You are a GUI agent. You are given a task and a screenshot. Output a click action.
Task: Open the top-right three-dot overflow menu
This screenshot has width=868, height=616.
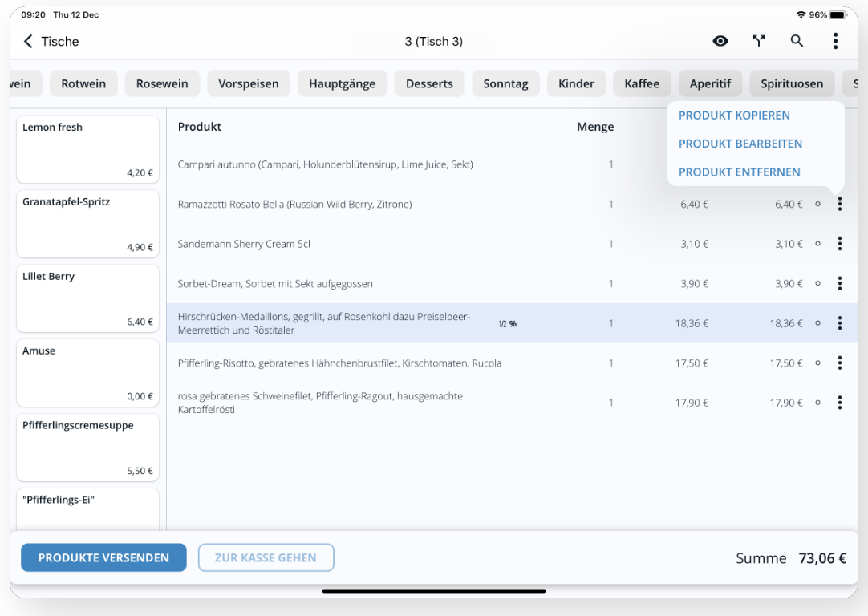835,41
